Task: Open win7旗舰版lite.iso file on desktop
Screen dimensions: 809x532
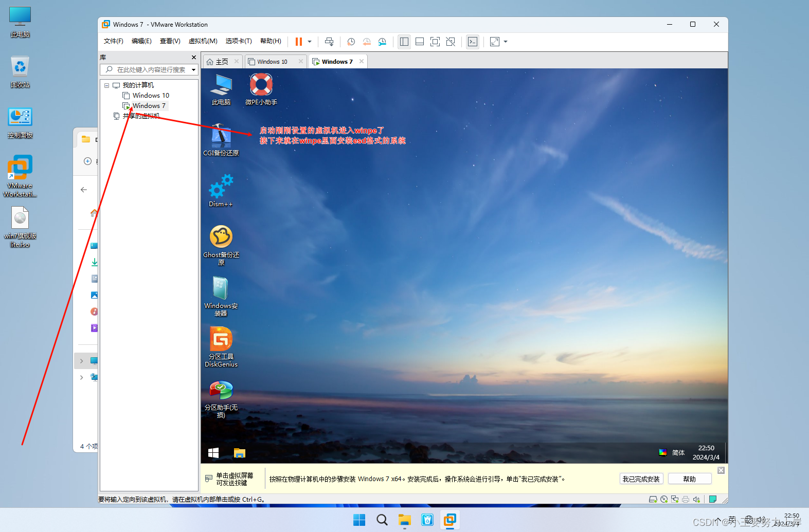Action: tap(20, 228)
